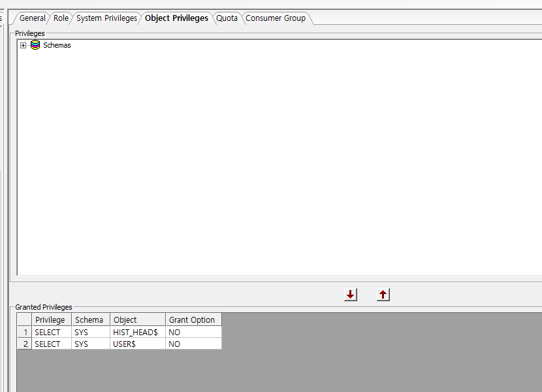Screen dimensions: 542x392
Task: Go to the System Privileges tab
Action: 106,18
